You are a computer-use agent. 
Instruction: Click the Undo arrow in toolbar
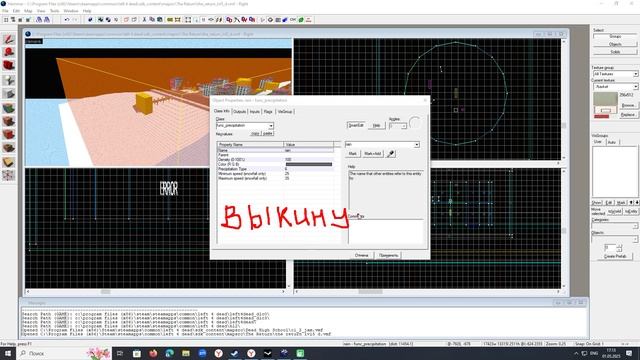tap(67, 20)
